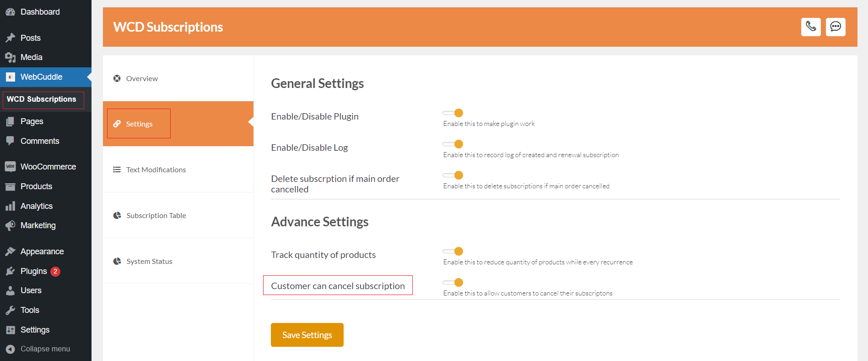This screenshot has width=868, height=361.
Task: Click the Tools wrench icon
Action: 10,310
